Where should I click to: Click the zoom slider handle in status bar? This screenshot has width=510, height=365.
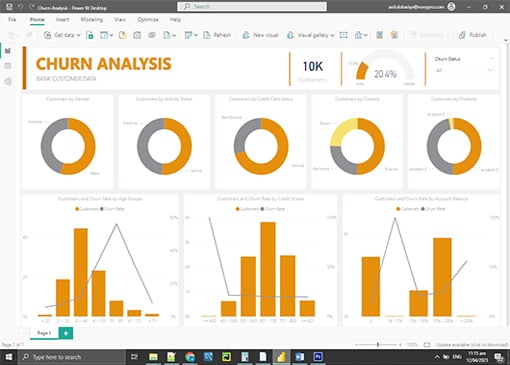click(x=378, y=345)
